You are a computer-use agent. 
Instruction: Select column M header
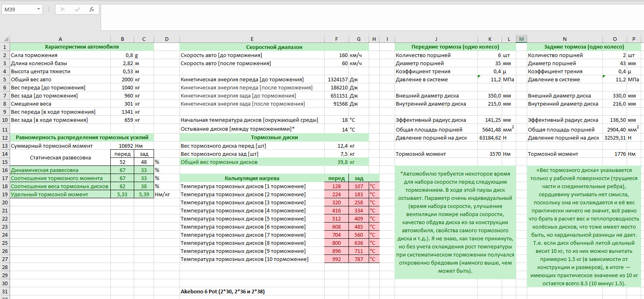tap(522, 39)
